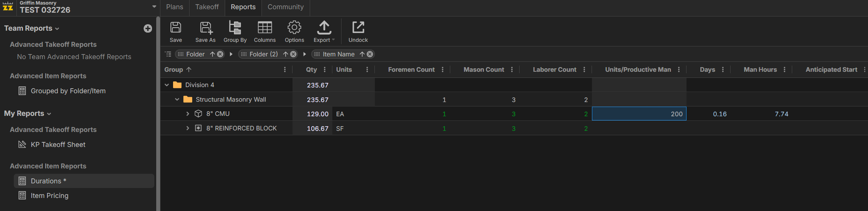
Task: Click the Save report icon
Action: coord(176,31)
